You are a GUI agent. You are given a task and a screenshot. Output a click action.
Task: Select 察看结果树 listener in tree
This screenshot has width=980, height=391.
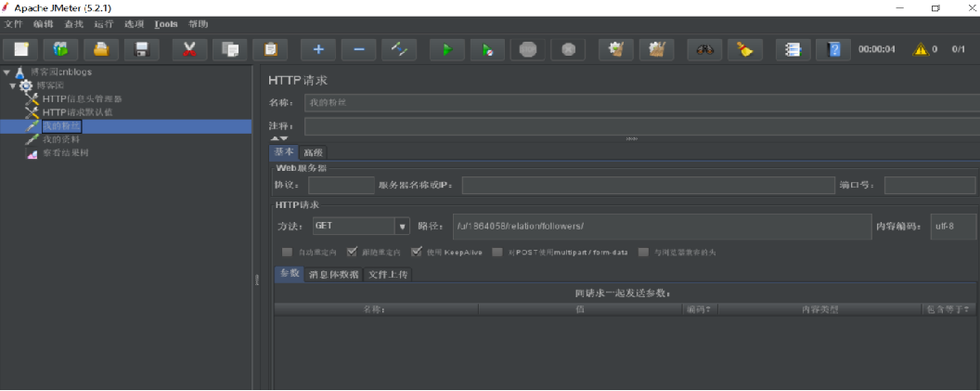pyautogui.click(x=66, y=153)
